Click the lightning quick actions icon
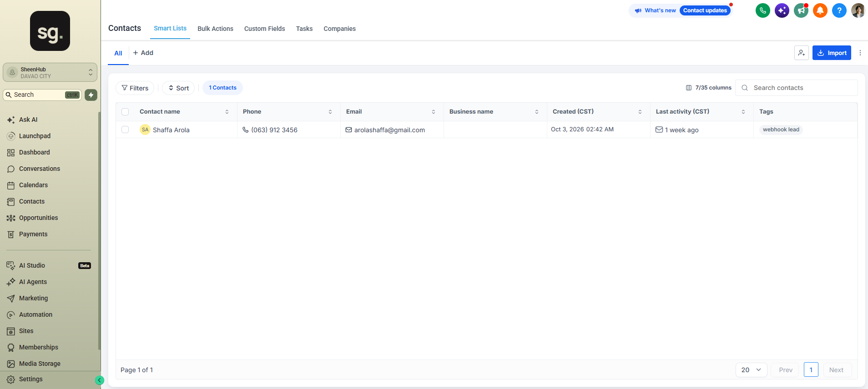The width and height of the screenshot is (868, 389). point(91,95)
